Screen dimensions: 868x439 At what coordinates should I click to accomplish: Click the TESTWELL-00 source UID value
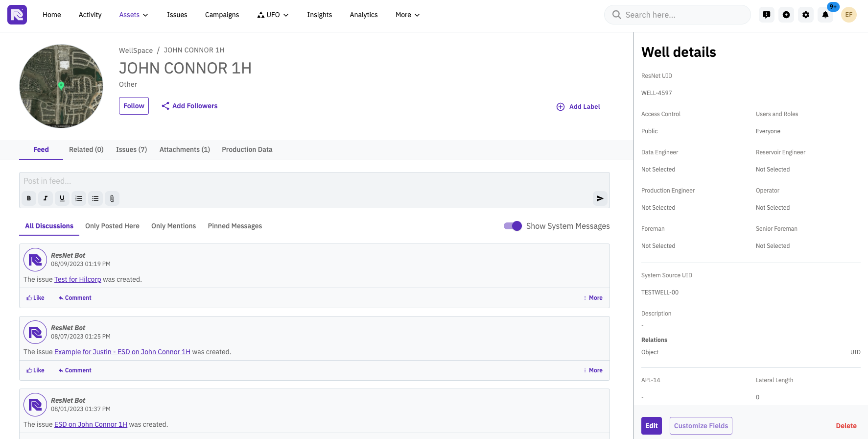[660, 293]
